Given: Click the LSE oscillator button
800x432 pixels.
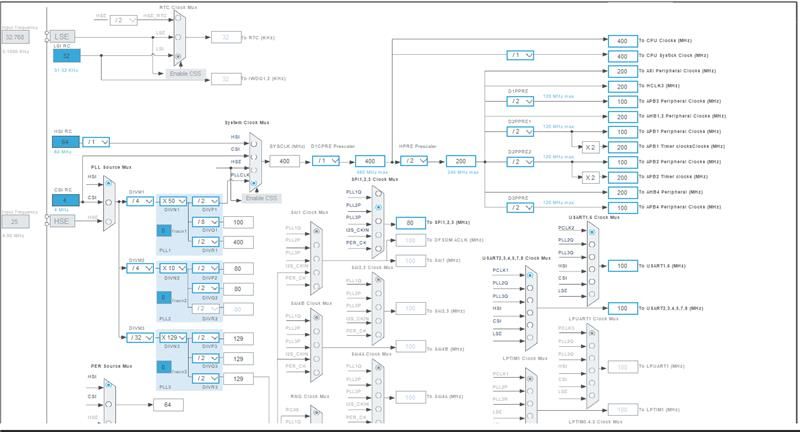Looking at the screenshot, I should tap(62, 37).
